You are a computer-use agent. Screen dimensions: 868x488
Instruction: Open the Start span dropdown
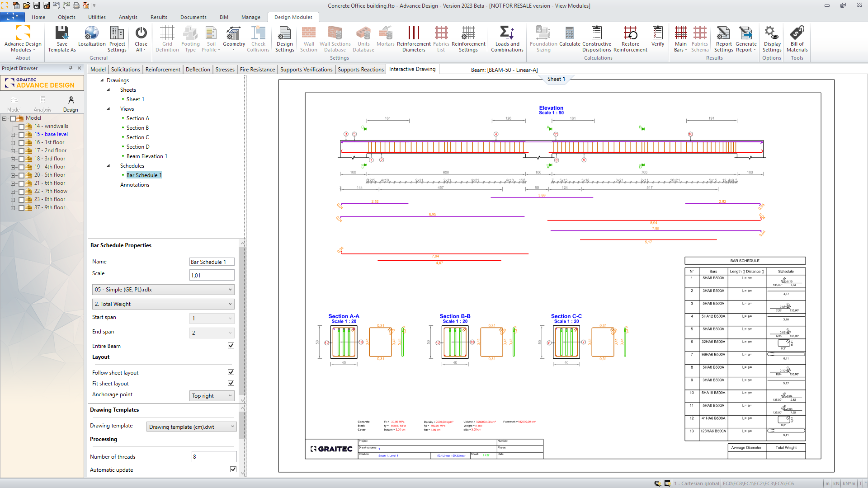click(212, 319)
